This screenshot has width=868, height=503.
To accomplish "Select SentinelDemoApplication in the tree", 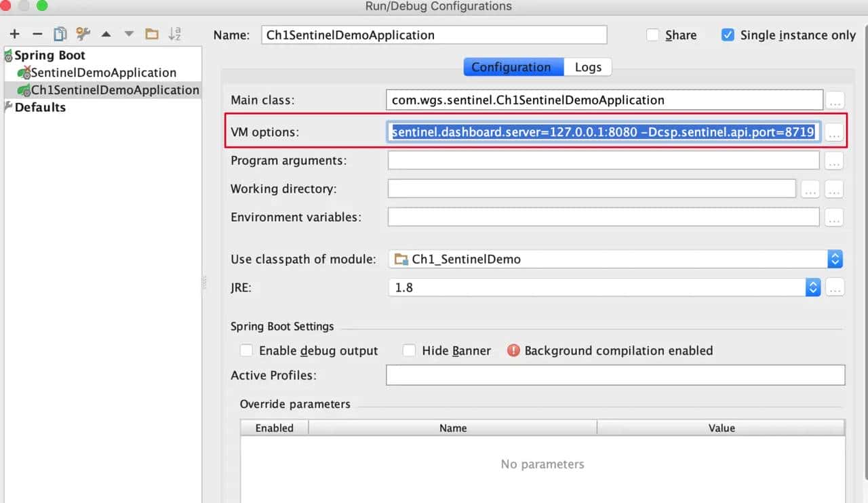I will (x=103, y=73).
